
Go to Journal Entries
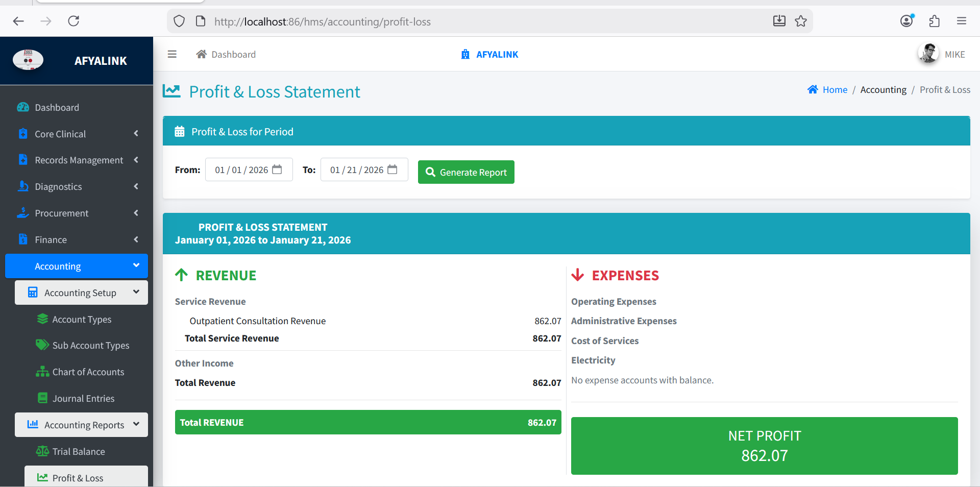coord(83,399)
